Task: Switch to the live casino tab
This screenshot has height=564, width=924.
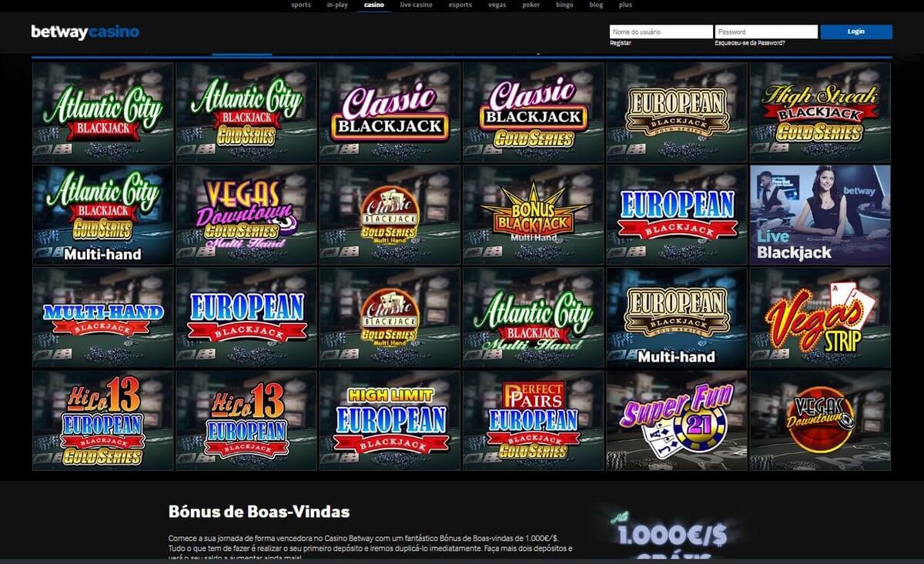Action: click(x=416, y=5)
